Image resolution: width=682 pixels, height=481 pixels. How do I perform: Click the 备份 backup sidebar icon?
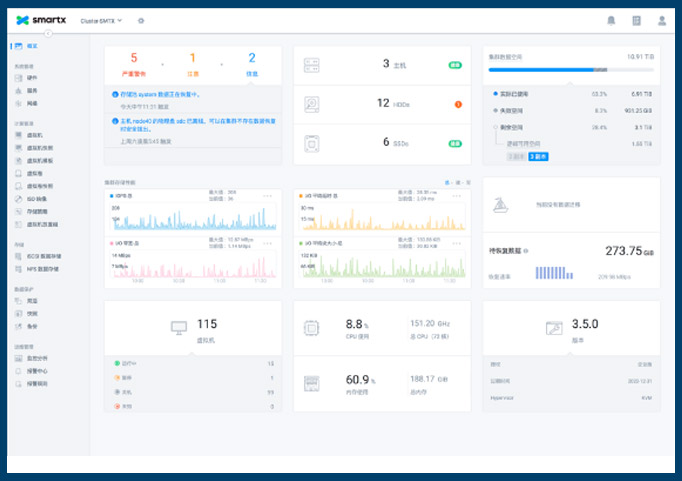pos(18,326)
